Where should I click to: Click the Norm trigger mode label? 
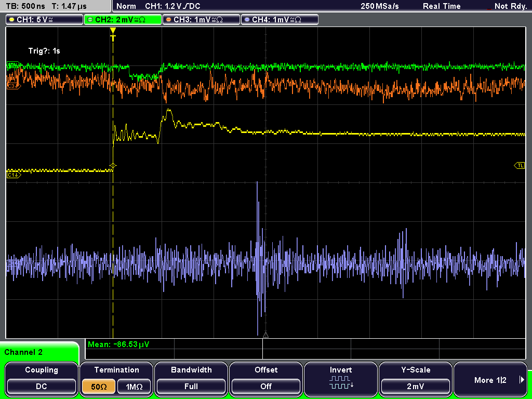click(x=126, y=6)
